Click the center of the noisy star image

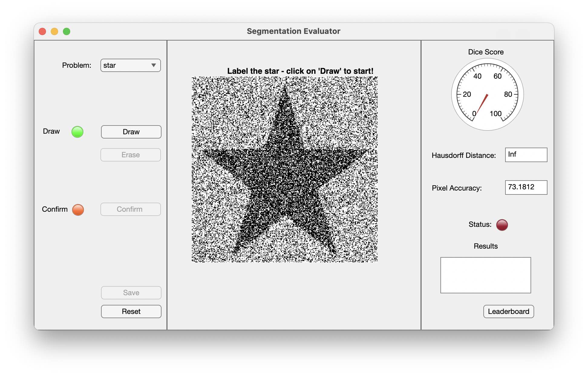285,169
